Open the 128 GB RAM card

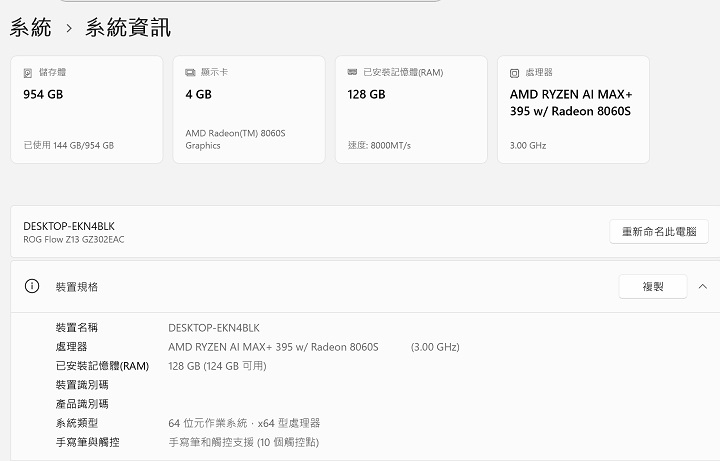click(x=411, y=109)
